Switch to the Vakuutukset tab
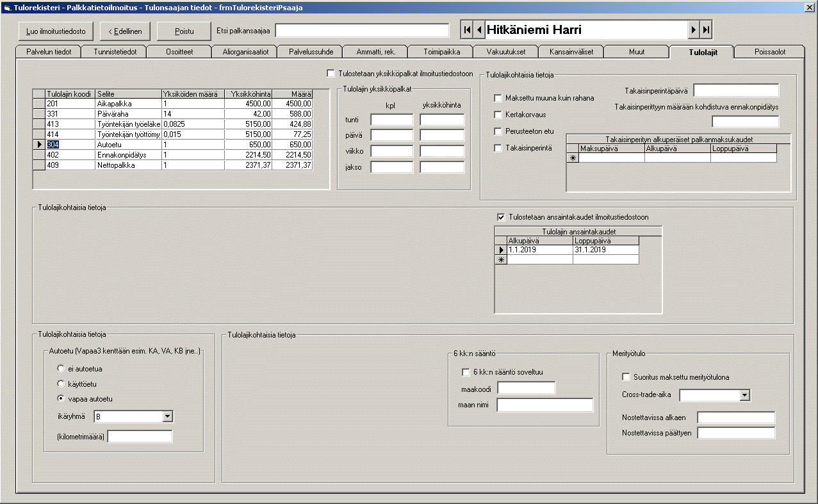 pos(505,52)
